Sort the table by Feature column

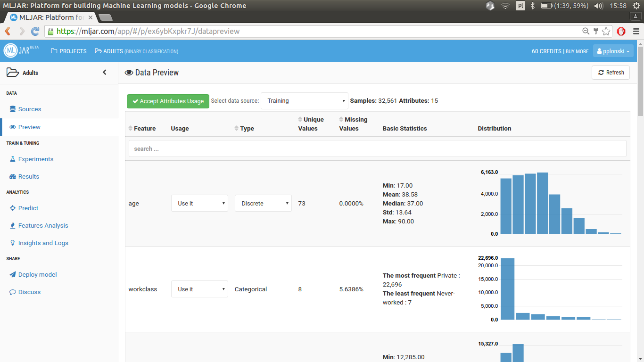click(142, 128)
